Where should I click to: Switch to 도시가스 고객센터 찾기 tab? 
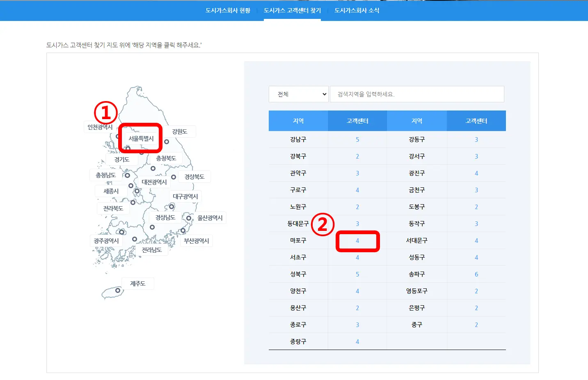click(292, 11)
